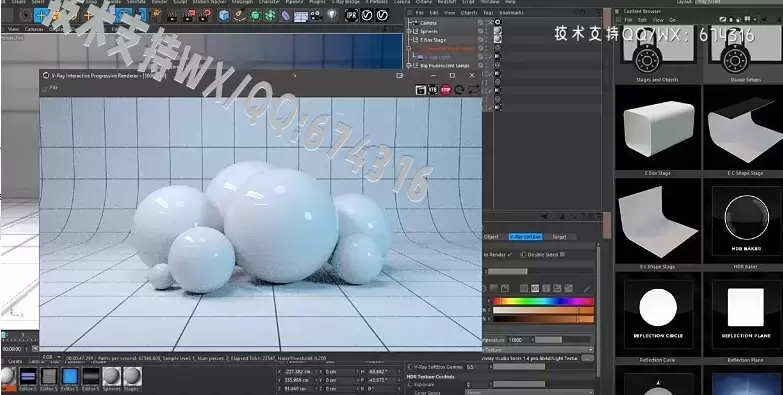Open E Box Stage preset thumbnail
Screen dimensions: 783x395
point(658,128)
